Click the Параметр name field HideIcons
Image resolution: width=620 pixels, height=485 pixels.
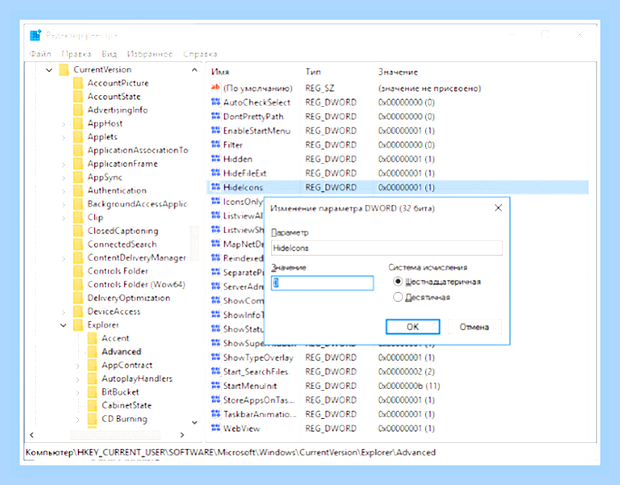[x=387, y=248]
